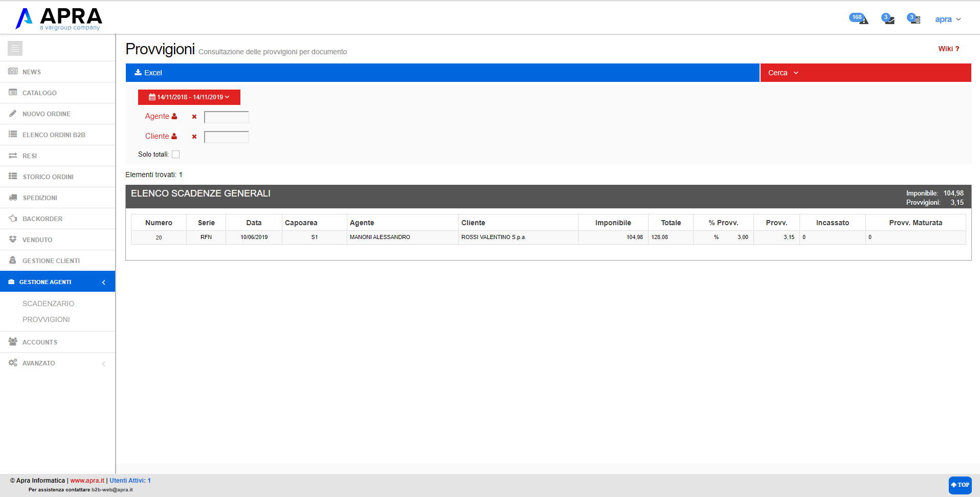Open the task list icon in header
This screenshot has width=980, height=497.
914,19
